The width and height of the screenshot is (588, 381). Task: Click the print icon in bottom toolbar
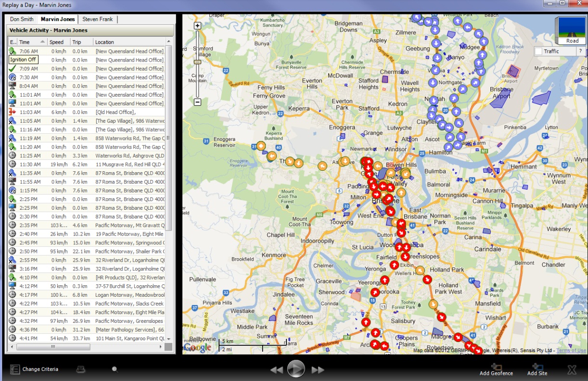(x=81, y=369)
